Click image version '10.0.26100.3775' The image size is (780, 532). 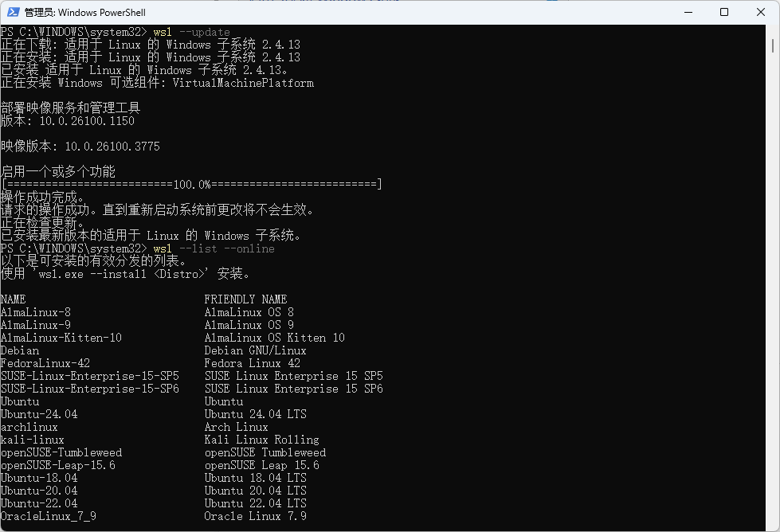pos(112,147)
